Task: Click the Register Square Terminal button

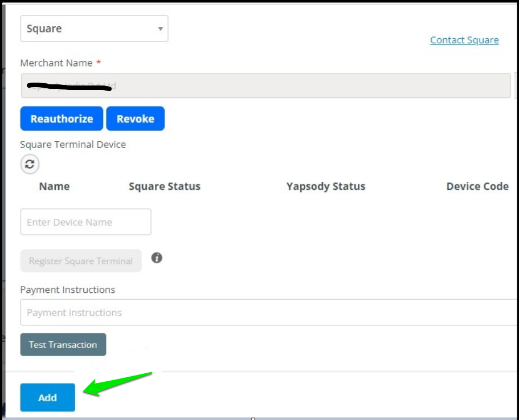Action: (80, 260)
